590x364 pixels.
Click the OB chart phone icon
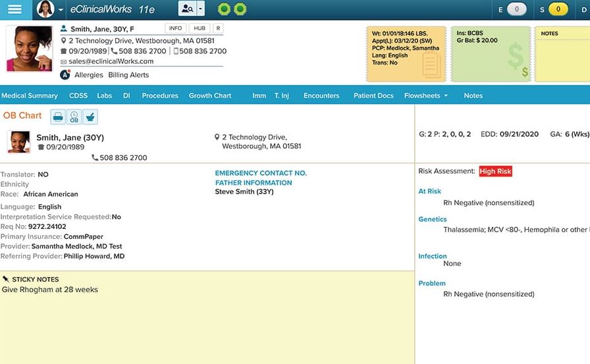pyautogui.click(x=95, y=157)
